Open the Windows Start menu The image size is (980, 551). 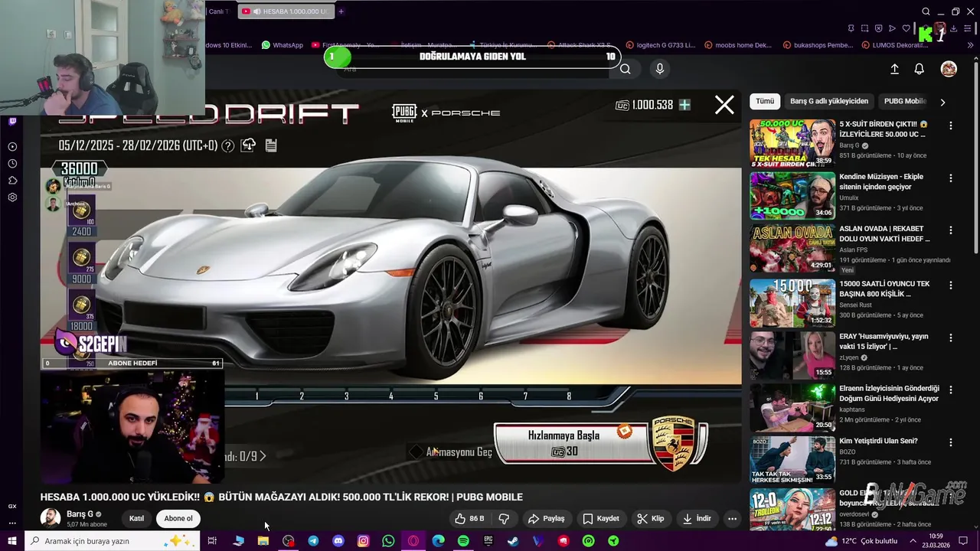coord(12,541)
